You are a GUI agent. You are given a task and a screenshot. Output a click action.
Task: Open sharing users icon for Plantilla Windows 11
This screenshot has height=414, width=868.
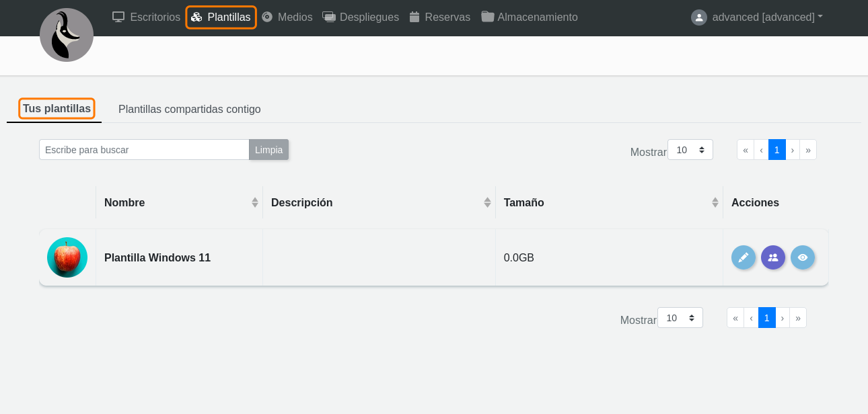773,257
